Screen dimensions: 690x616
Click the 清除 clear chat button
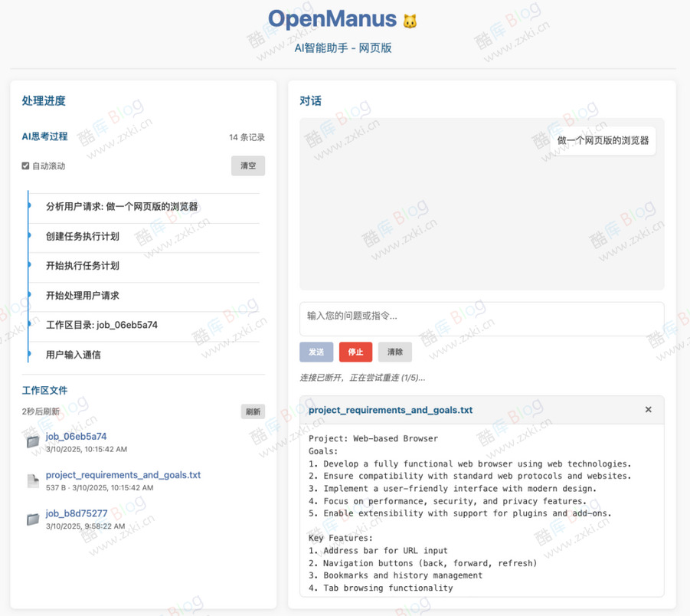[395, 352]
